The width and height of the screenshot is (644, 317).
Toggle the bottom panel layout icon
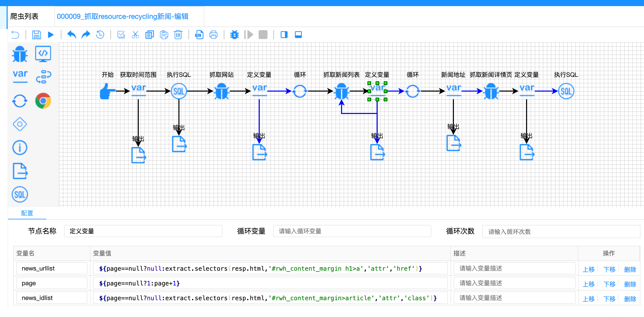pyautogui.click(x=298, y=35)
